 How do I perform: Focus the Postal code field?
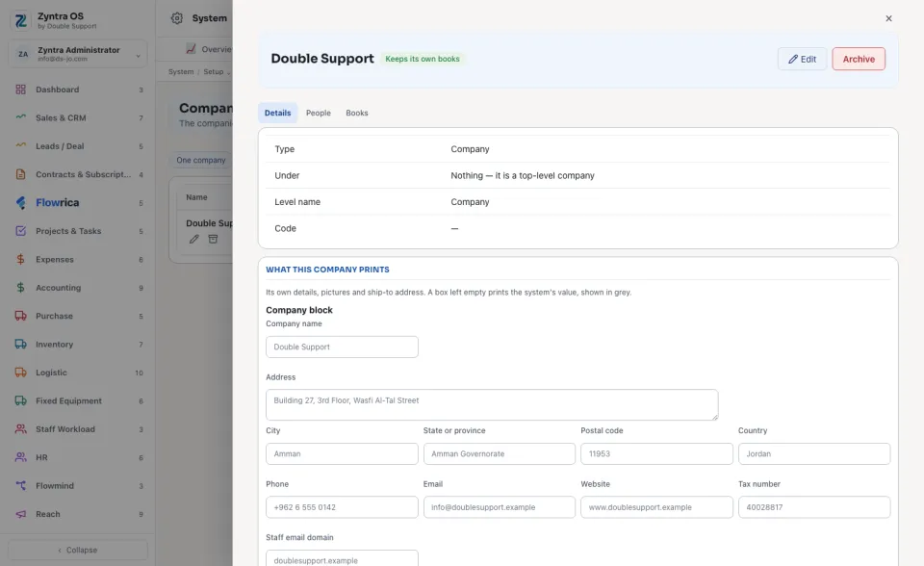pyautogui.click(x=656, y=454)
